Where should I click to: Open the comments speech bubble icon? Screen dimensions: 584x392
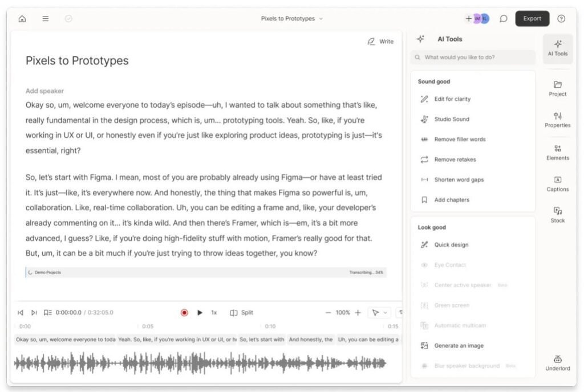click(504, 19)
